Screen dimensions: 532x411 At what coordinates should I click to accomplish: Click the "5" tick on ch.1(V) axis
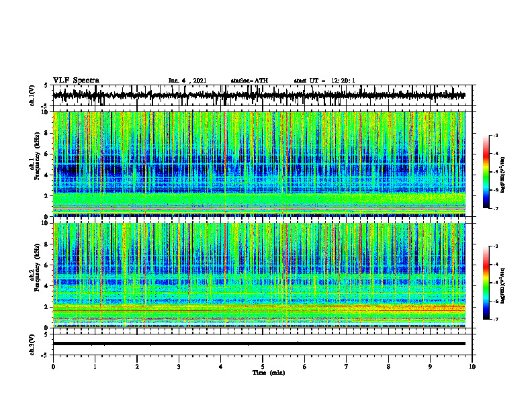point(46,86)
